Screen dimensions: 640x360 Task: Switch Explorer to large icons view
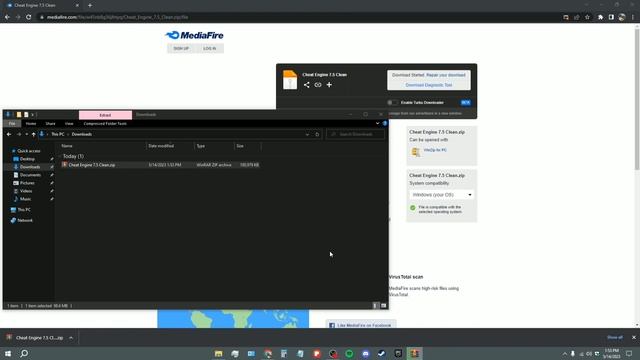click(x=383, y=305)
